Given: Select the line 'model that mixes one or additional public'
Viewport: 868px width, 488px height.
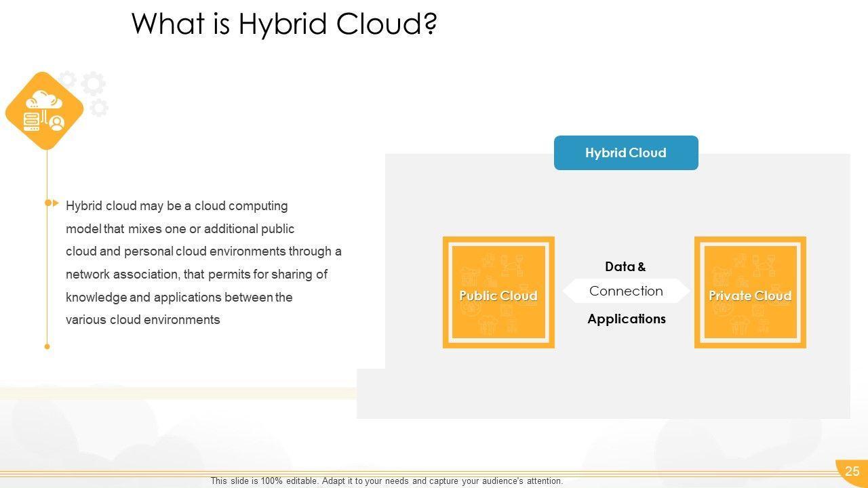Looking at the screenshot, I should point(180,228).
